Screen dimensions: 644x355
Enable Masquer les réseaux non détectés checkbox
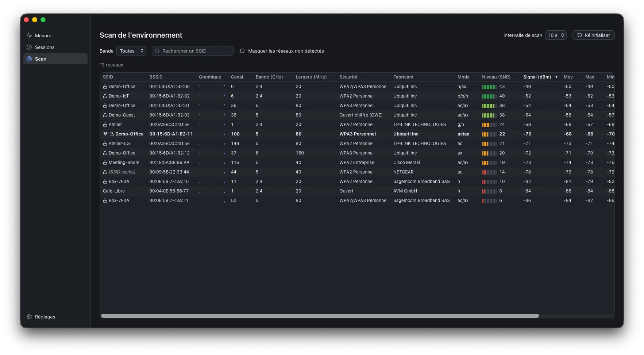point(242,51)
